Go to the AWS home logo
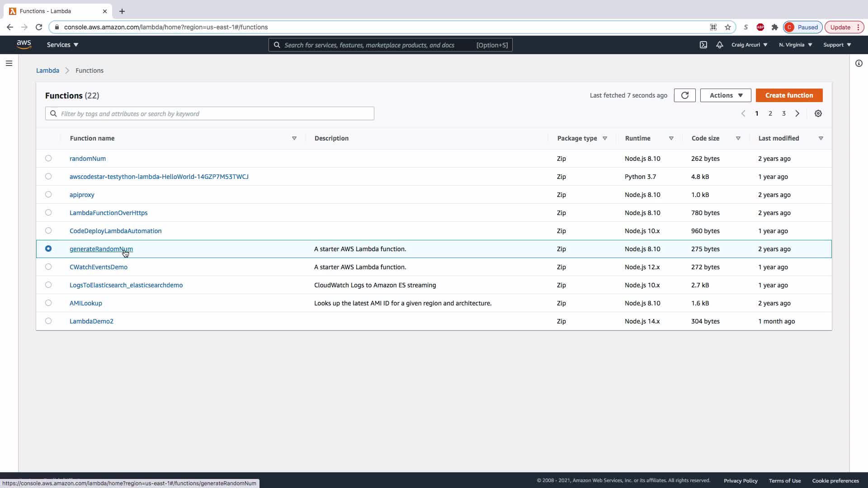 (x=24, y=44)
